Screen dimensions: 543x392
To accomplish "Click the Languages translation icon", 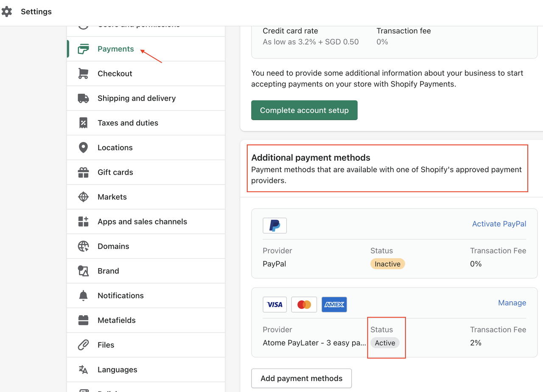I will click(84, 370).
